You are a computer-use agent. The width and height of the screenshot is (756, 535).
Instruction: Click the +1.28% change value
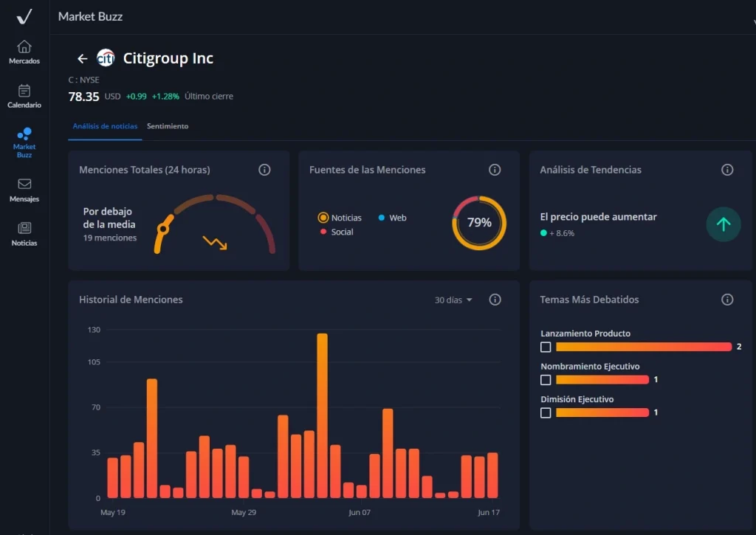tap(165, 97)
